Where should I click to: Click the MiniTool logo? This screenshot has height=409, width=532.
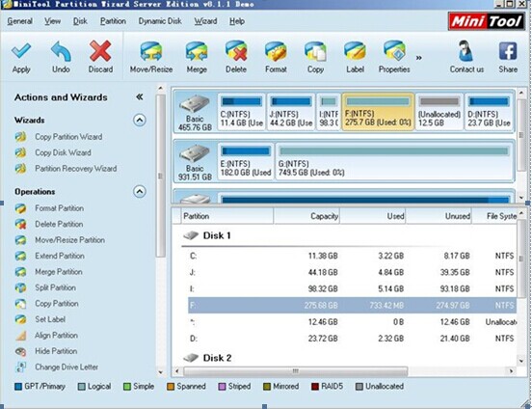[x=487, y=21]
